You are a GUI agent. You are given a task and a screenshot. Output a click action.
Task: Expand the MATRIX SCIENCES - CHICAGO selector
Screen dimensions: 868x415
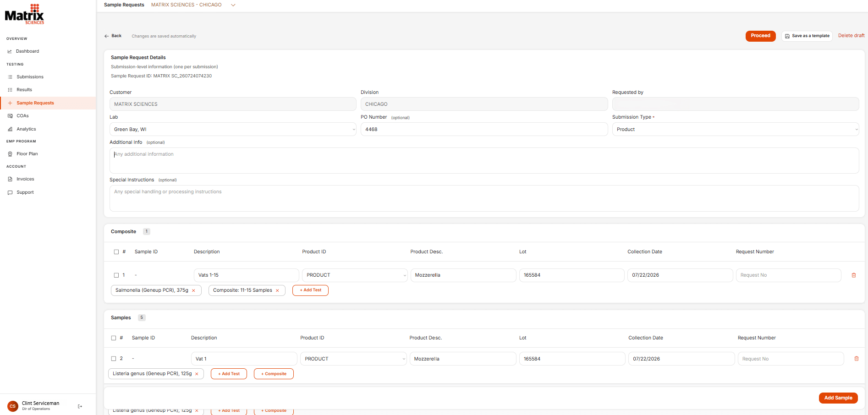[233, 5]
